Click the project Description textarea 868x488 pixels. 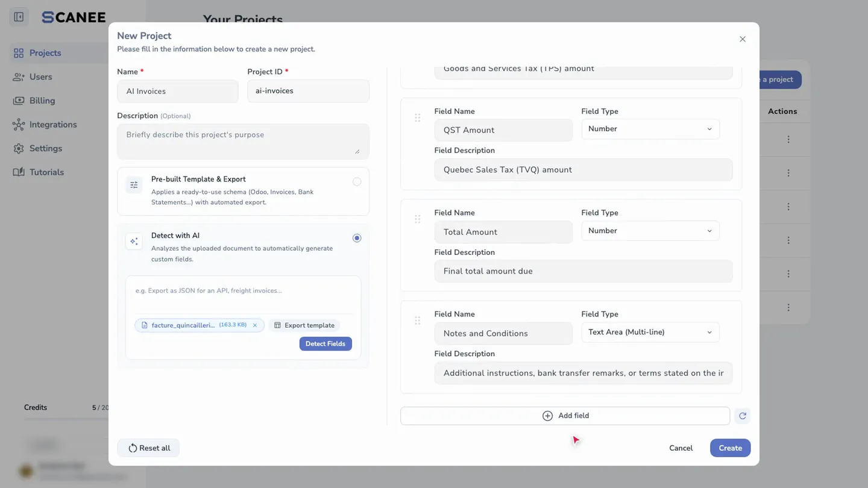tap(243, 142)
